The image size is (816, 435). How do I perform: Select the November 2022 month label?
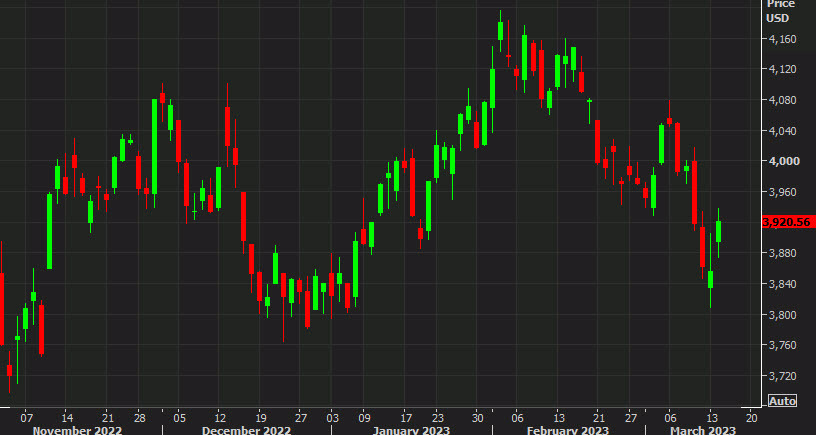[x=77, y=430]
